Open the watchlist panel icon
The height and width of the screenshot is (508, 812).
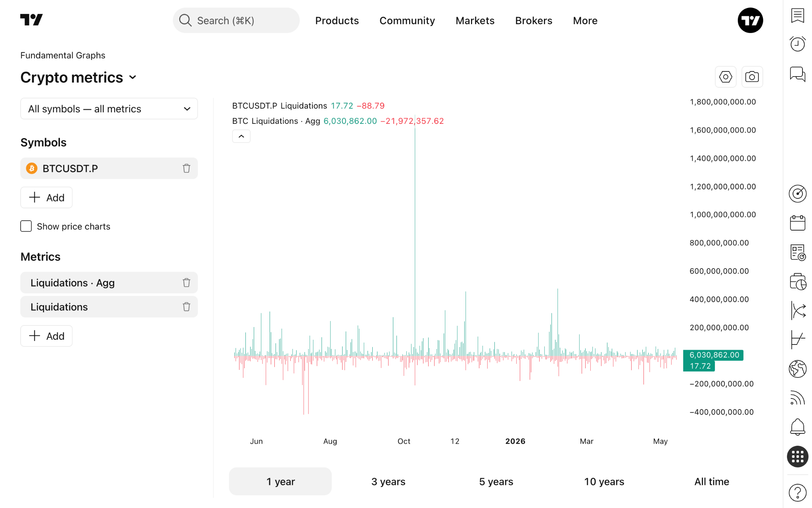click(797, 16)
